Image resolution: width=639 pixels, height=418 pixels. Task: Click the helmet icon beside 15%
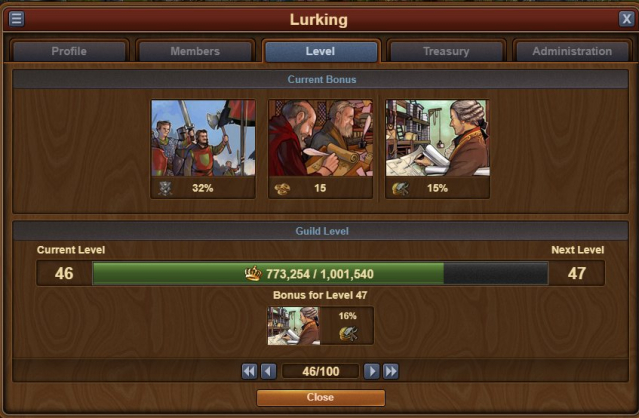pos(400,188)
